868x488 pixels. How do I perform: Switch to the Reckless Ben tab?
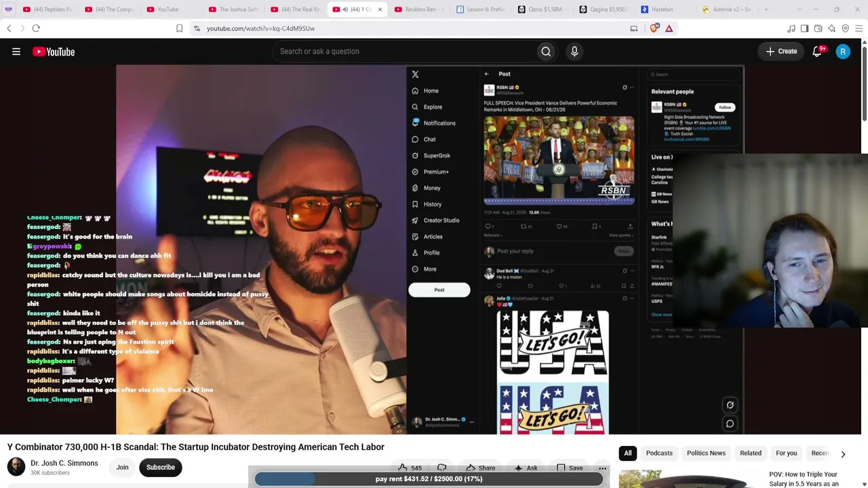pos(420,9)
